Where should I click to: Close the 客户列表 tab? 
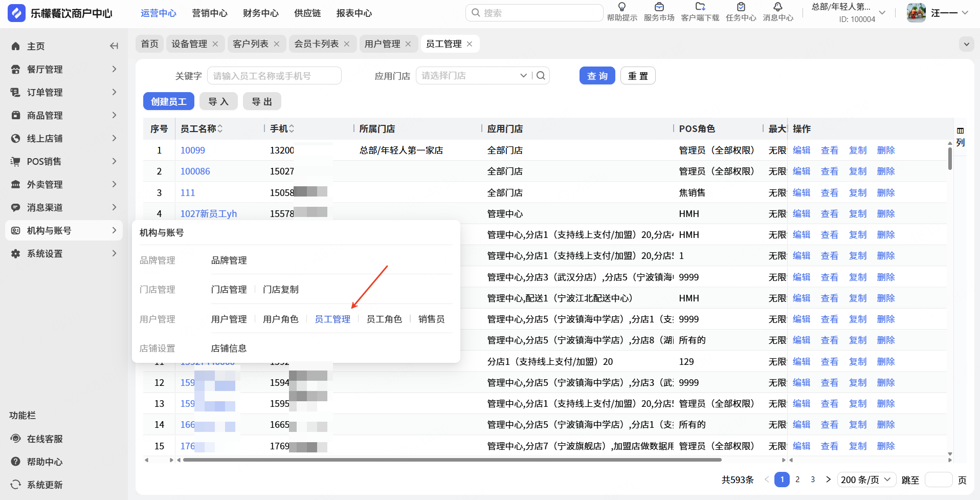click(277, 44)
